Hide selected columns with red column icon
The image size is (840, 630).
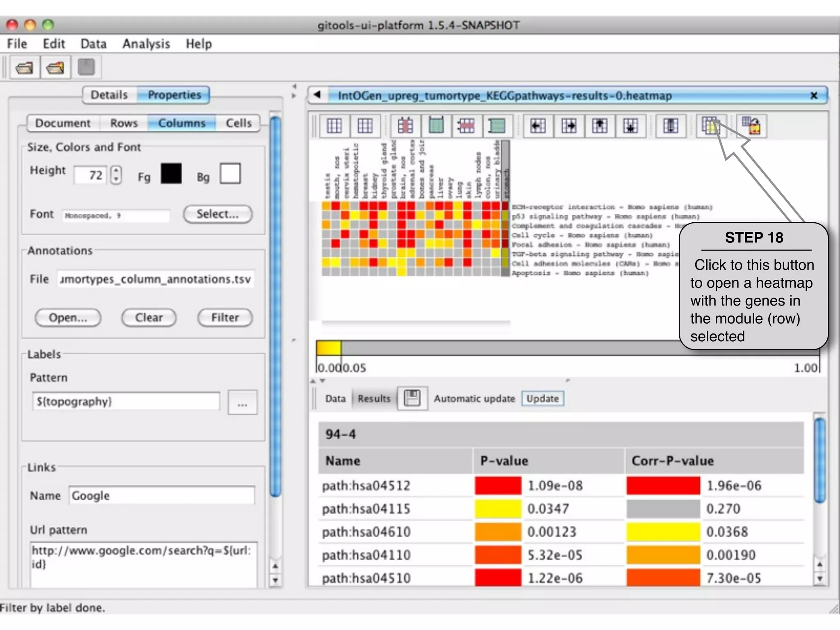click(405, 126)
